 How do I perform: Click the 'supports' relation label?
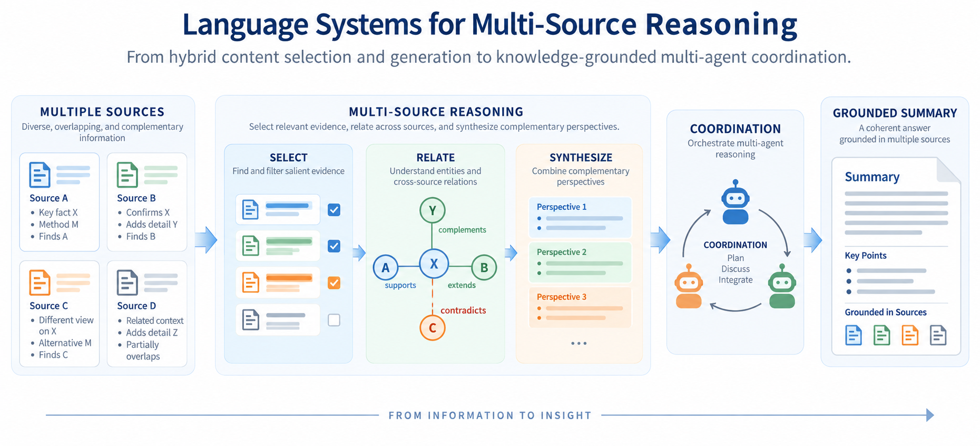coord(400,285)
